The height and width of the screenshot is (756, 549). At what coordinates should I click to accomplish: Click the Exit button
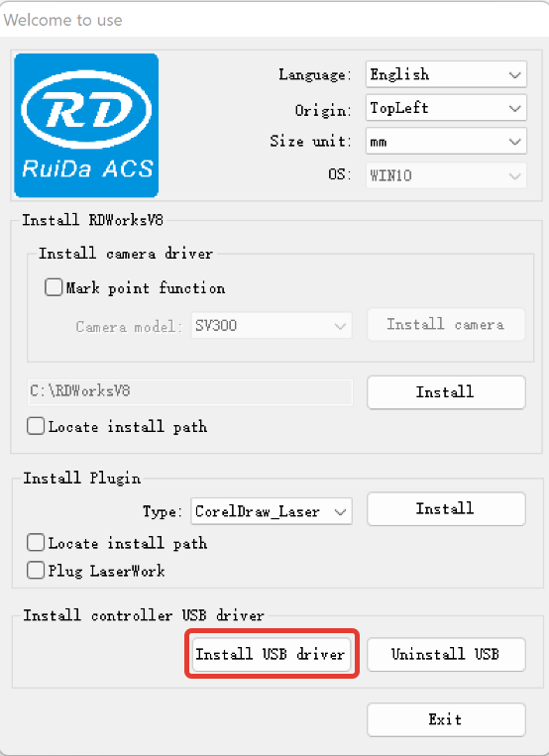point(446,719)
